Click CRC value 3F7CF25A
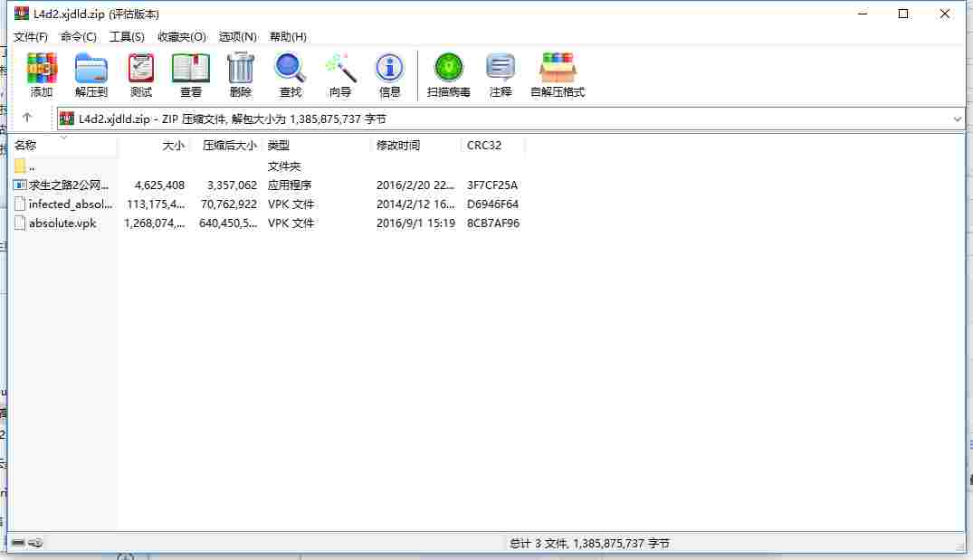 pos(492,185)
